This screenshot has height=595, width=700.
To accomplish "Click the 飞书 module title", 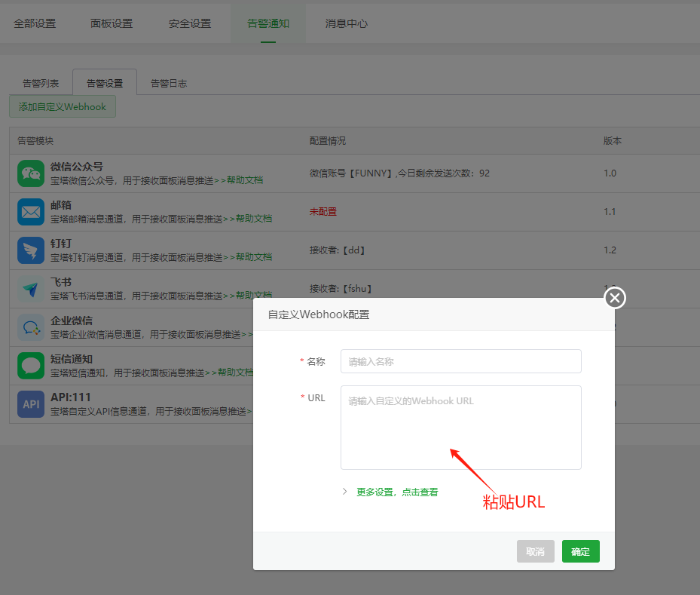I will coord(61,282).
